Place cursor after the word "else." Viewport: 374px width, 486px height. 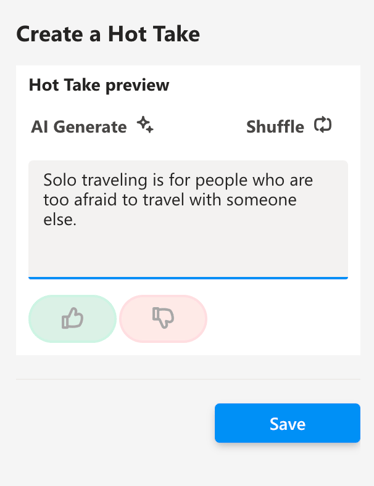(x=77, y=220)
